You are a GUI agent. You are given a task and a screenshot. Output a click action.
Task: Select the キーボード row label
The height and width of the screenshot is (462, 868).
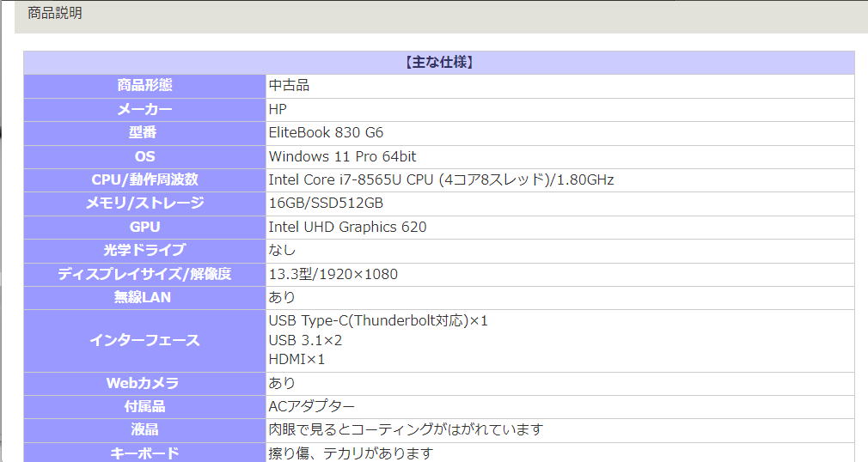144,453
